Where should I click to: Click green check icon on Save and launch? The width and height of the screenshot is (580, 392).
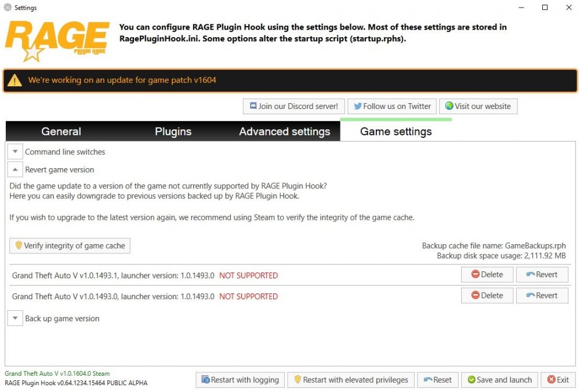click(x=472, y=379)
